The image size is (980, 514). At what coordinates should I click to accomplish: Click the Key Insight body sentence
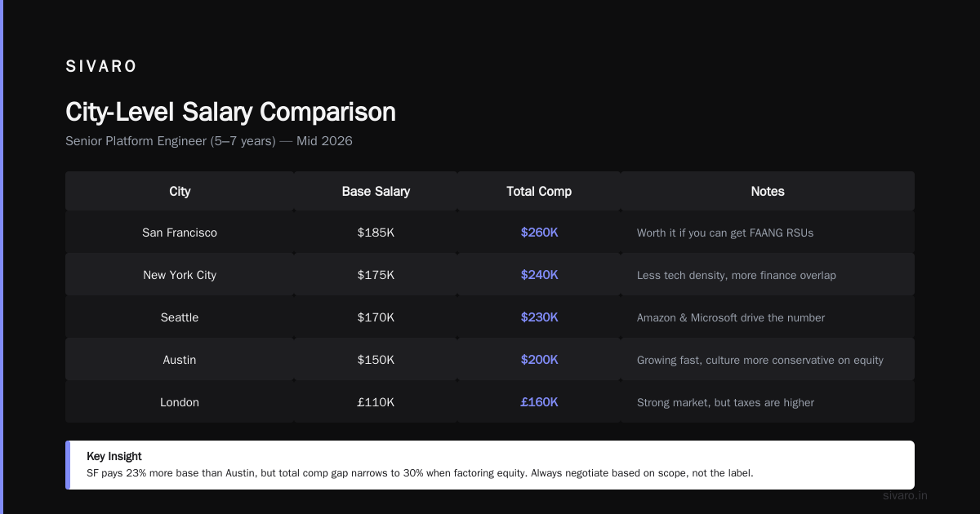pyautogui.click(x=420, y=473)
